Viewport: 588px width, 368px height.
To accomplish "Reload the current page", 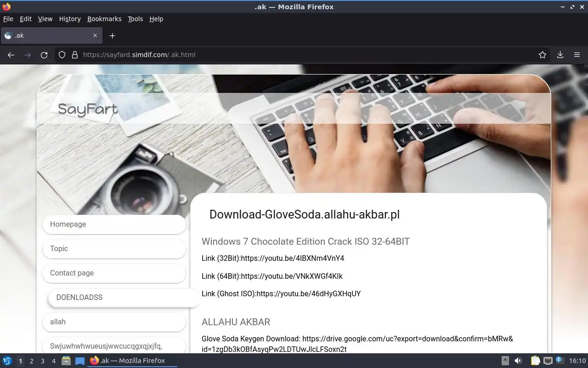I will point(44,55).
